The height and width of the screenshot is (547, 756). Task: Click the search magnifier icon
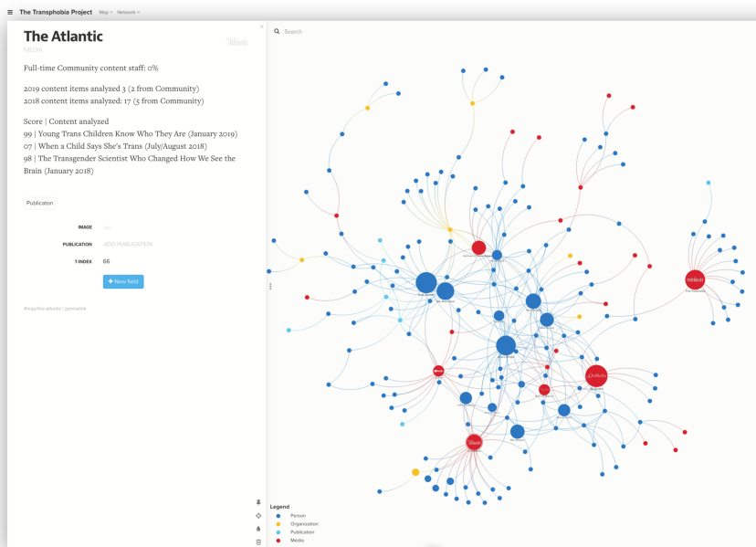[278, 32]
